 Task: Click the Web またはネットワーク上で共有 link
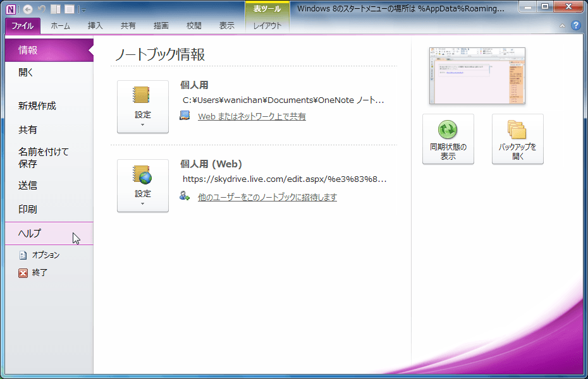pyautogui.click(x=252, y=116)
